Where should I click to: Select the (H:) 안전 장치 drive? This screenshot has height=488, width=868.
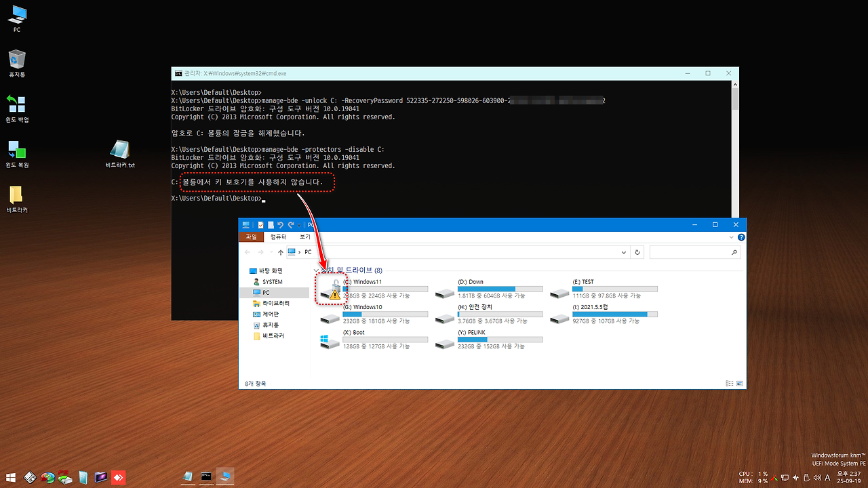489,314
